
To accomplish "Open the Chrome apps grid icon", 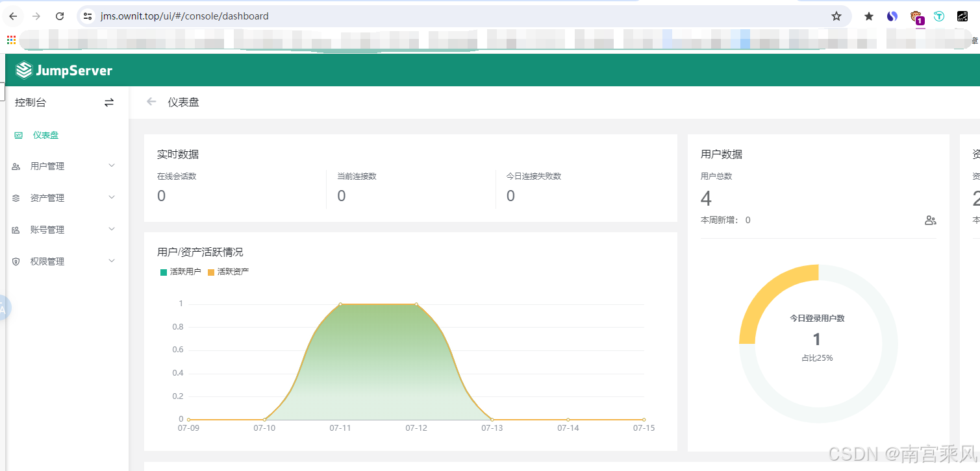I will (11, 40).
